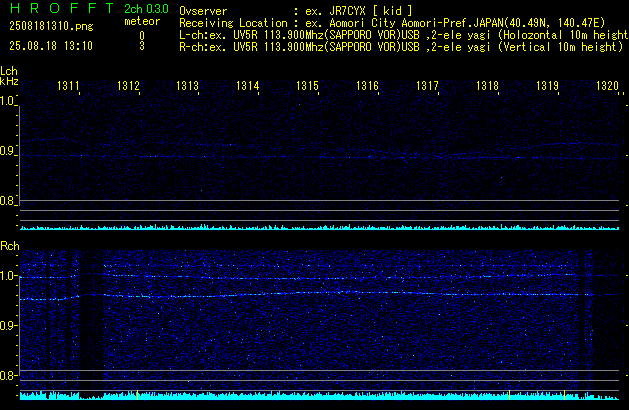Click the HROFFT title text
629x410 pixels.
(x=62, y=8)
